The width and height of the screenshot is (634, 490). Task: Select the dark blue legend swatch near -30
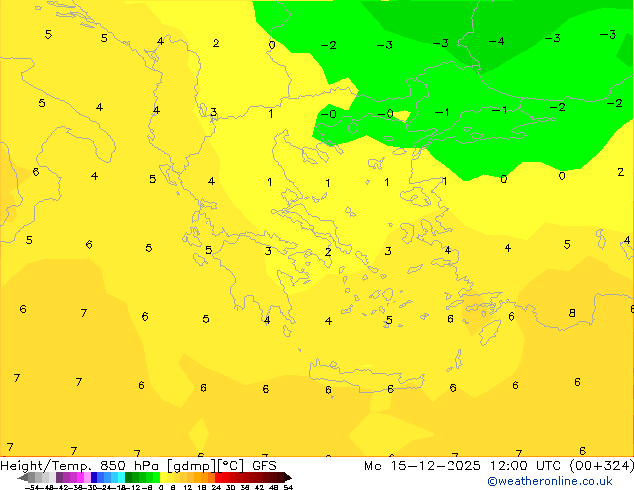(x=94, y=477)
